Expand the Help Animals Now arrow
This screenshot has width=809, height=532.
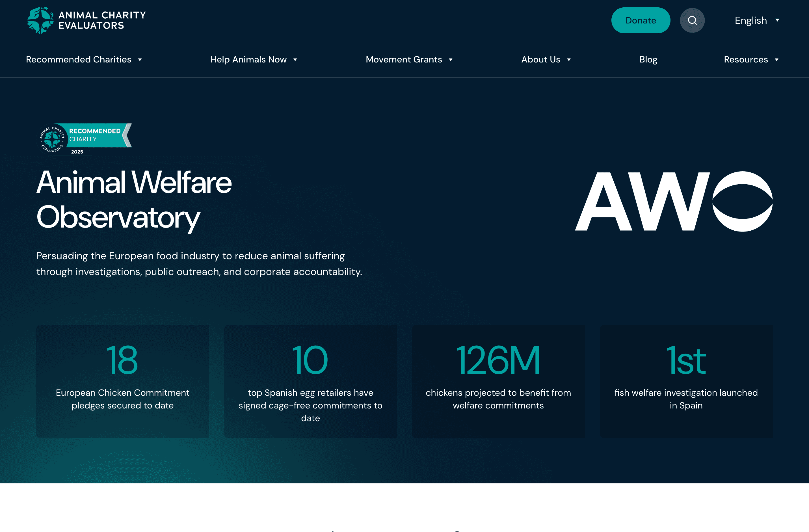tap(295, 60)
